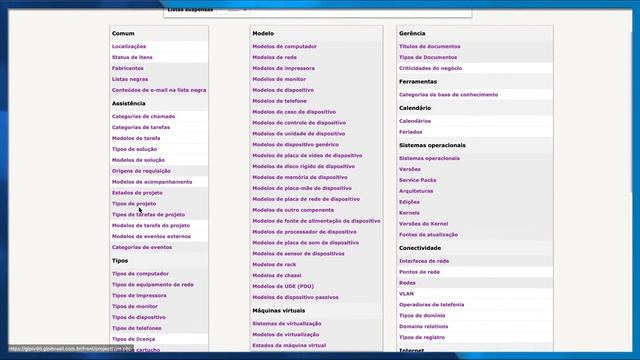Open Modelos de case de dispositivo
Image resolution: width=640 pixels, height=360 pixels.
click(294, 112)
